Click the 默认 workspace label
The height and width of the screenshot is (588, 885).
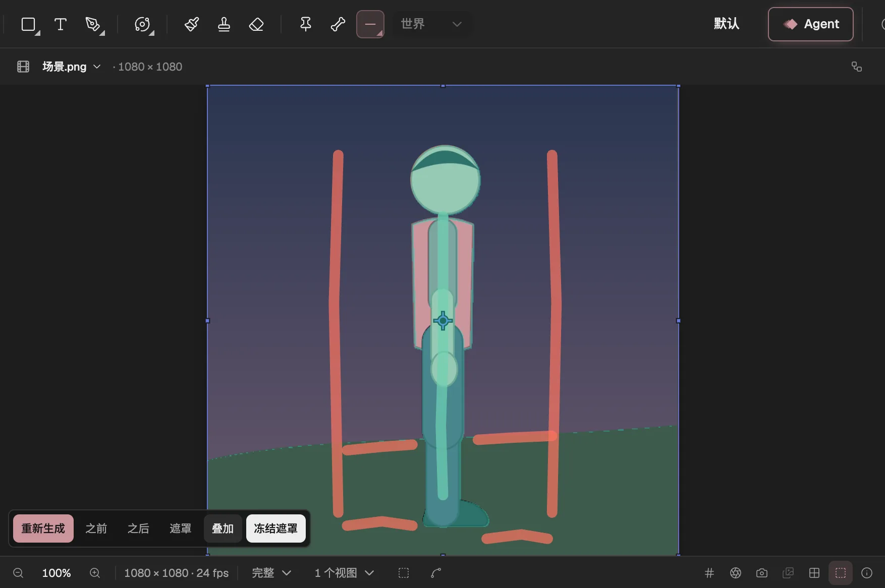727,24
